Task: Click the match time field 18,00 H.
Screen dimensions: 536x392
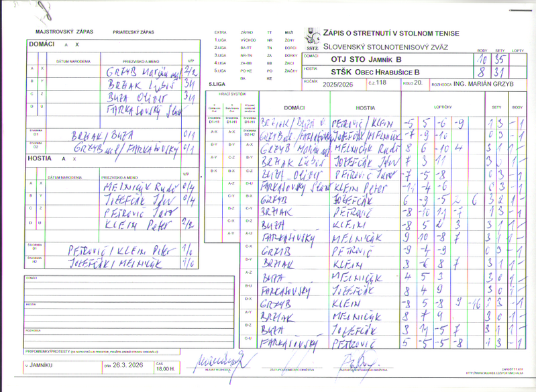Action: (x=164, y=366)
